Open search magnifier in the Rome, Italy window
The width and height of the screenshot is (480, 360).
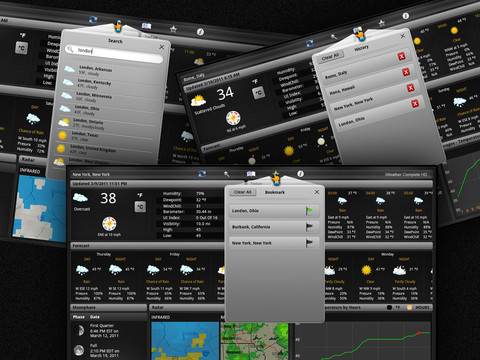[334, 37]
